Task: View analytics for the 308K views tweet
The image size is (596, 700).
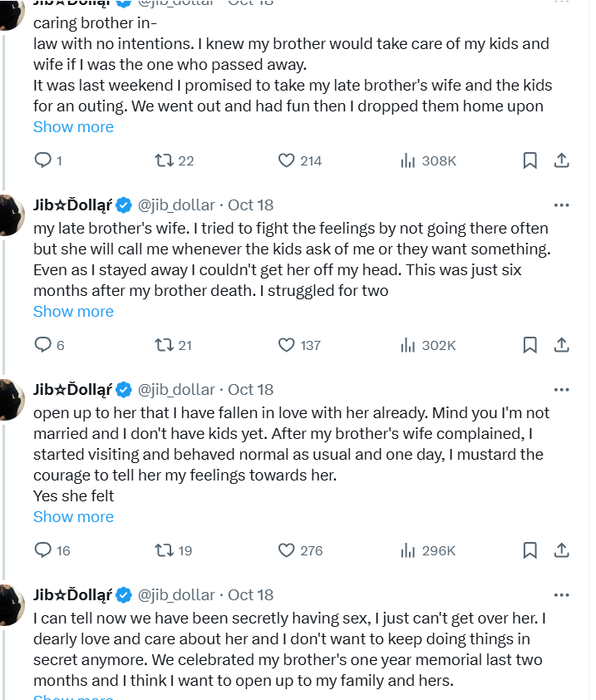Action: click(x=407, y=160)
